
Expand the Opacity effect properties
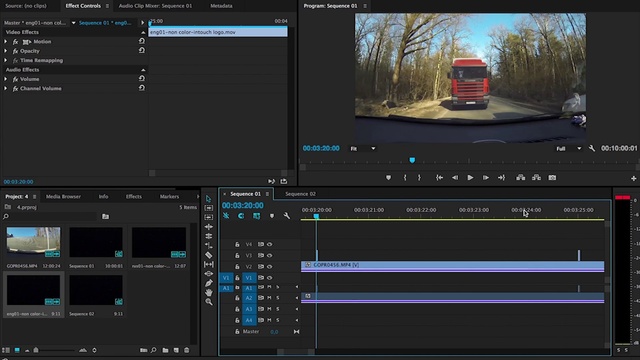[6, 51]
